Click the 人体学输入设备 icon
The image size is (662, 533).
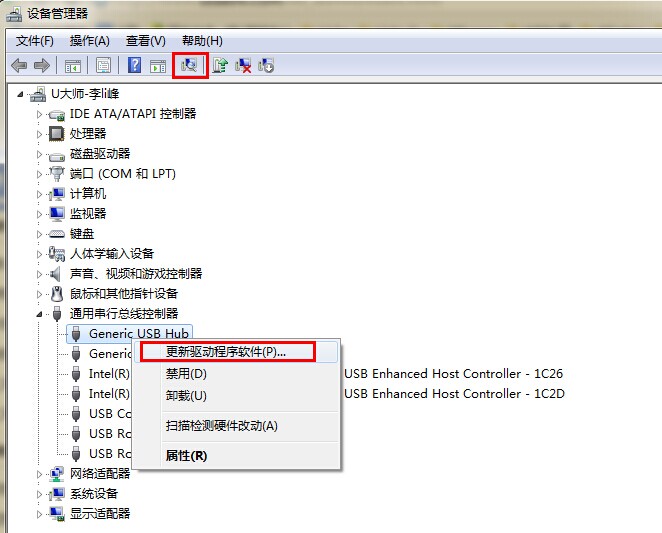tap(57, 253)
